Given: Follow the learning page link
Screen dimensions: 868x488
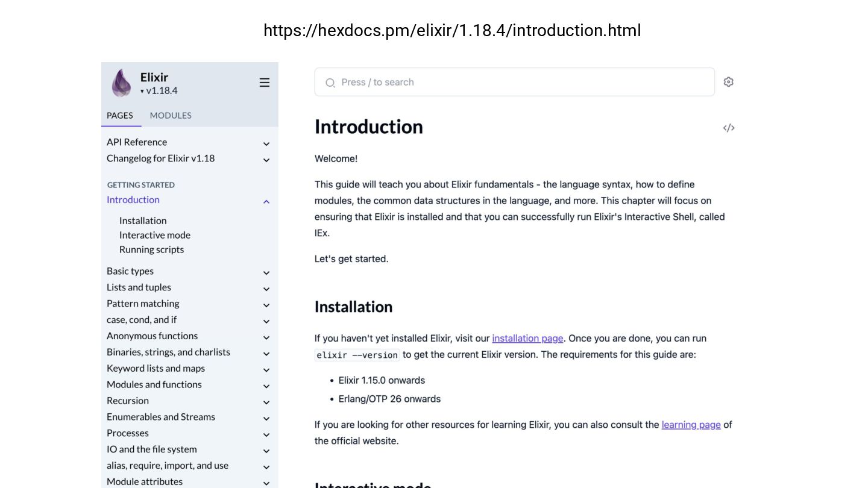Looking at the screenshot, I should tap(691, 424).
